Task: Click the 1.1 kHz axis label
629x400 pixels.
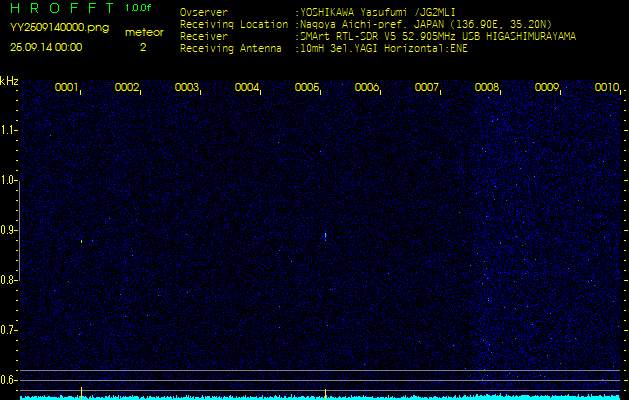Action: (x=8, y=130)
